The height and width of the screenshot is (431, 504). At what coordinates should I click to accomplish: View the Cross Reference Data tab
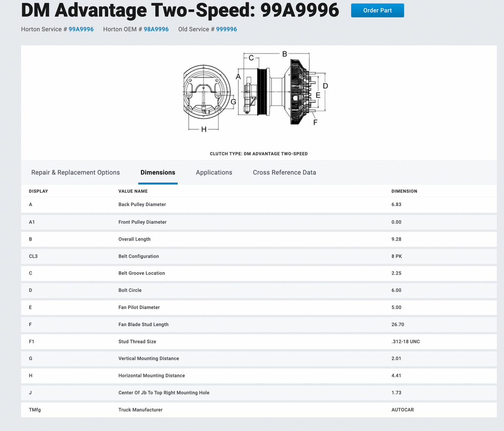tap(284, 172)
